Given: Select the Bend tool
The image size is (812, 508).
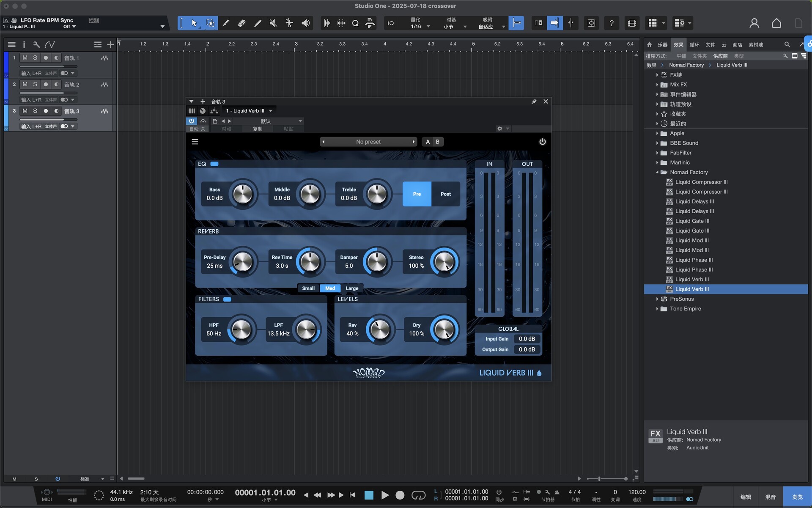Looking at the screenshot, I should point(289,23).
